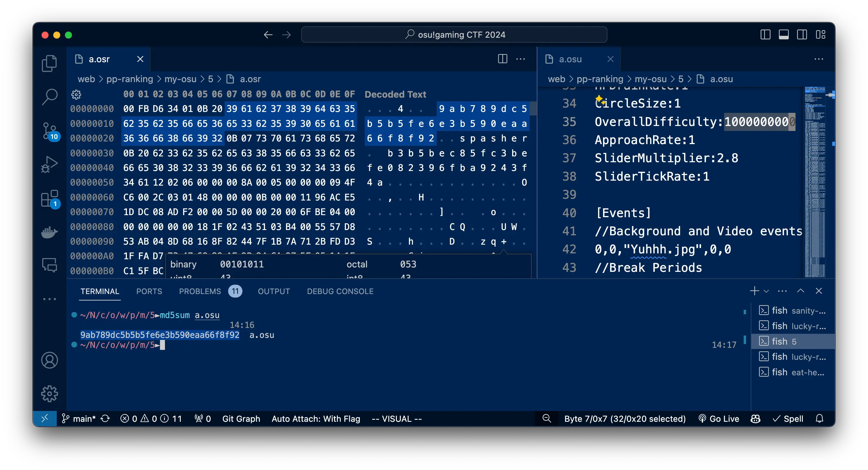Image resolution: width=868 pixels, height=470 pixels.
Task: Open the Search view icon
Action: point(49,97)
